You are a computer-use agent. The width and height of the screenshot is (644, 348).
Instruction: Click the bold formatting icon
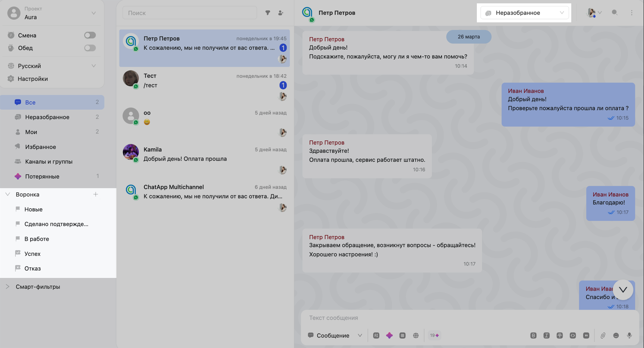coord(533,335)
